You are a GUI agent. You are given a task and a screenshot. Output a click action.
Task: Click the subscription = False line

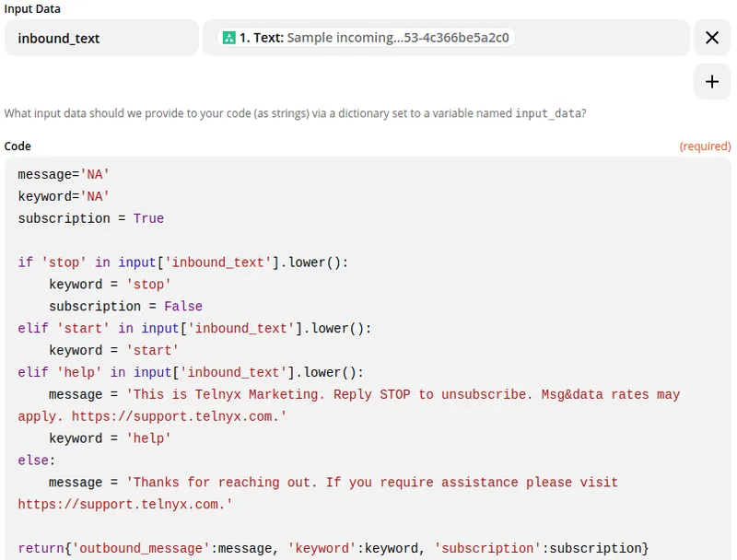(117, 306)
